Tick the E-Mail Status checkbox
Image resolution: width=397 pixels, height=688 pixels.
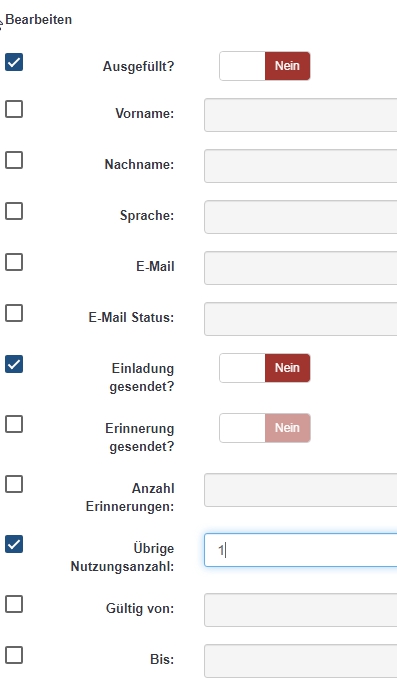point(14,313)
